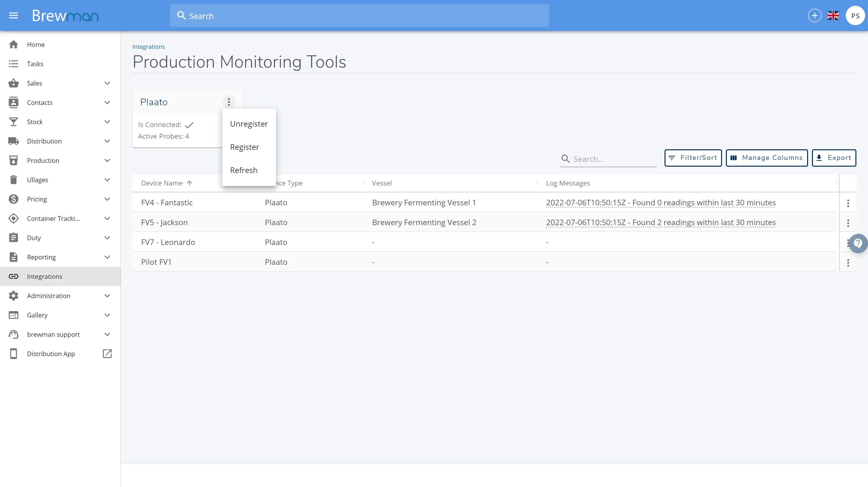Click the Production cup icon
This screenshot has height=487, width=868.
(x=14, y=161)
